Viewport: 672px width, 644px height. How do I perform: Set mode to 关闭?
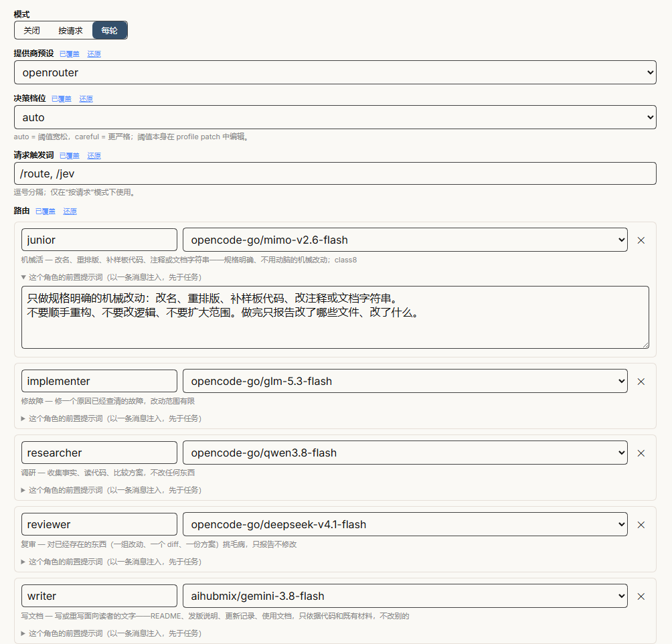tap(31, 30)
